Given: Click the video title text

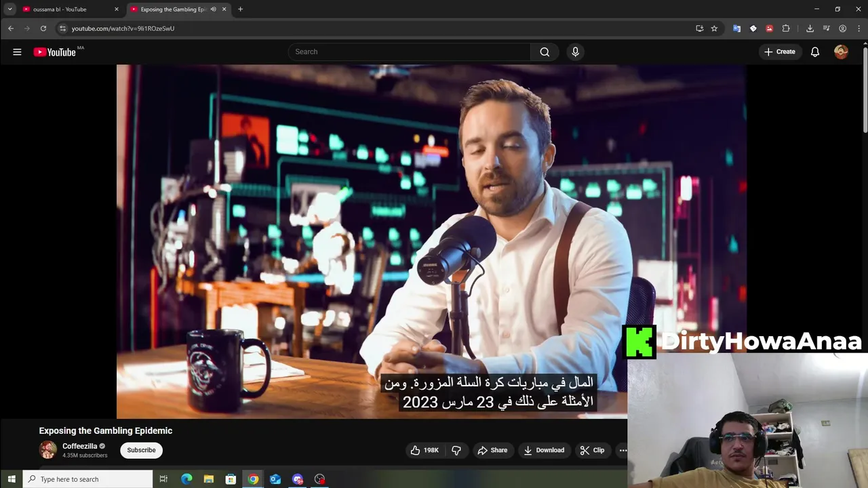Looking at the screenshot, I should click(x=106, y=430).
